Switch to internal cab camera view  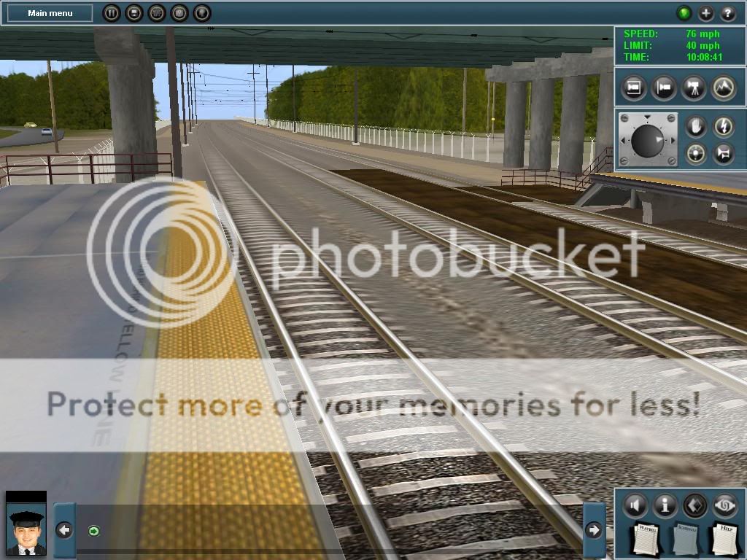tap(634, 88)
